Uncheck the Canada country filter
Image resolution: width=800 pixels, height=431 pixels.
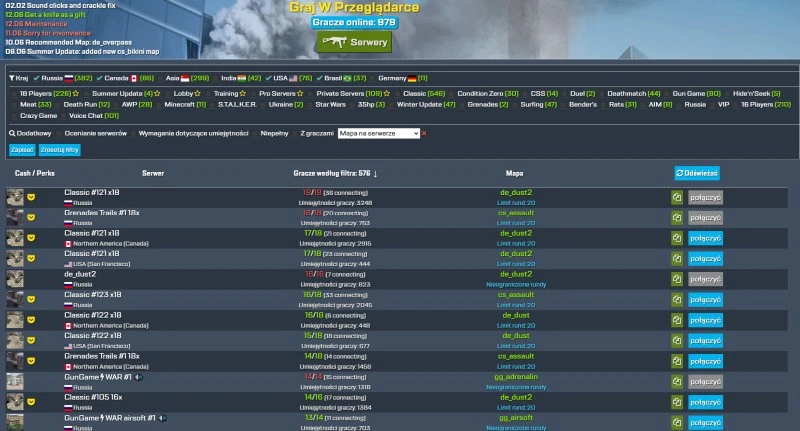tap(99, 79)
